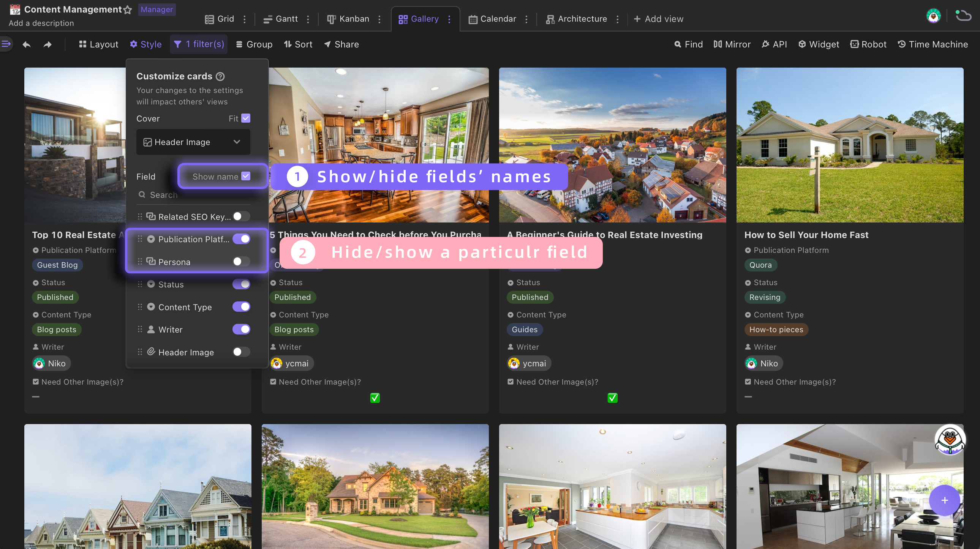Click Add a description
Image resolution: width=980 pixels, height=549 pixels.
41,23
